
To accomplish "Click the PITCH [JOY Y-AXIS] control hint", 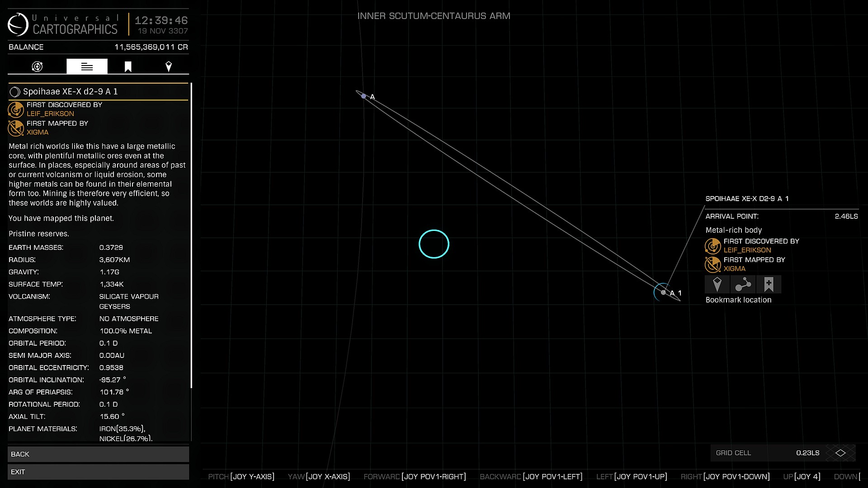I will (x=241, y=477).
